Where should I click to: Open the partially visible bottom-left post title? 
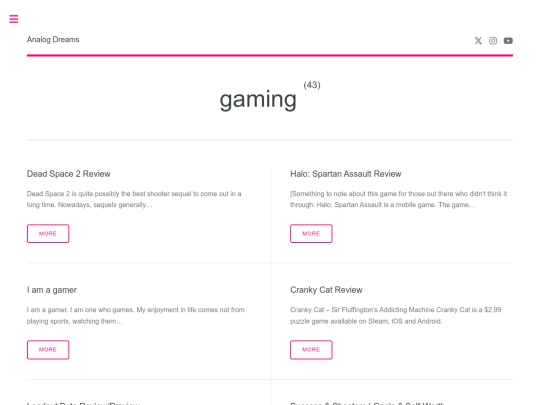[83, 403]
